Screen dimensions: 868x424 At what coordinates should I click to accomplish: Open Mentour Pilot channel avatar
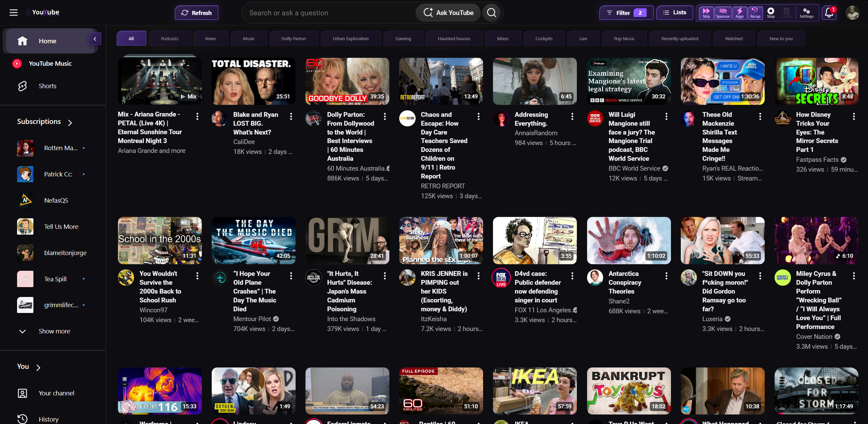(x=220, y=278)
